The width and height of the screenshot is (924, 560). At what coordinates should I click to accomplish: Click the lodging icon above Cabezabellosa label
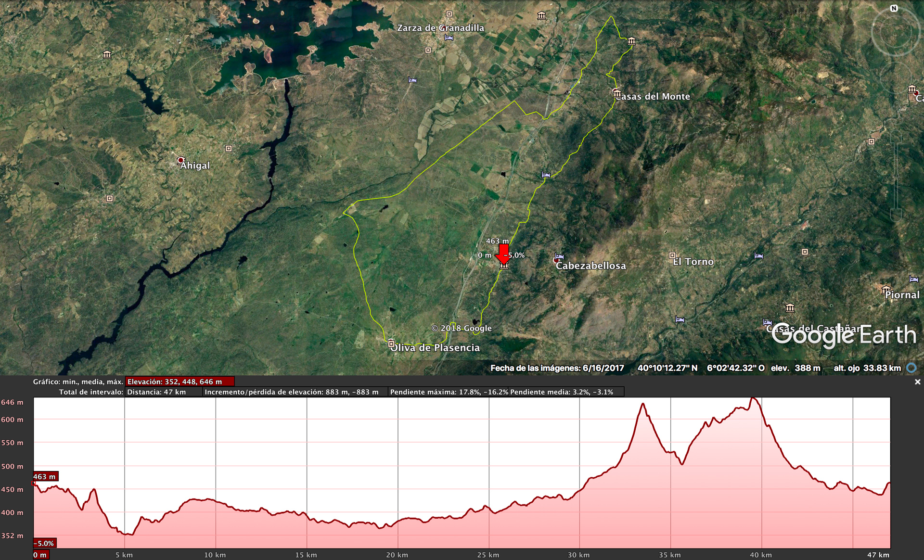(x=559, y=256)
